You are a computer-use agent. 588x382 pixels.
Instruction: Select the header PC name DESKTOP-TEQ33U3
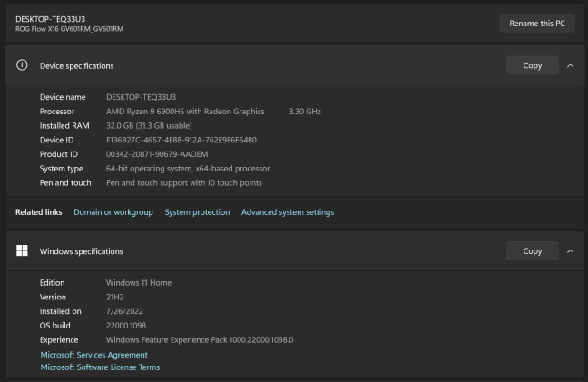(x=50, y=19)
